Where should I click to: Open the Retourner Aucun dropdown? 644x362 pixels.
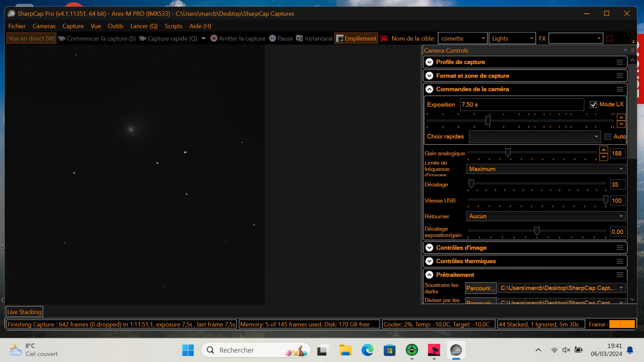546,216
